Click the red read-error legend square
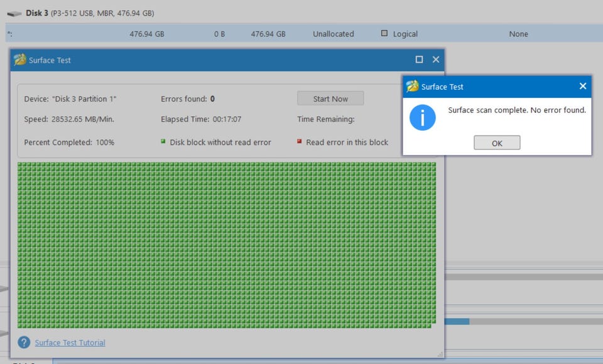The height and width of the screenshot is (364, 603). click(299, 141)
